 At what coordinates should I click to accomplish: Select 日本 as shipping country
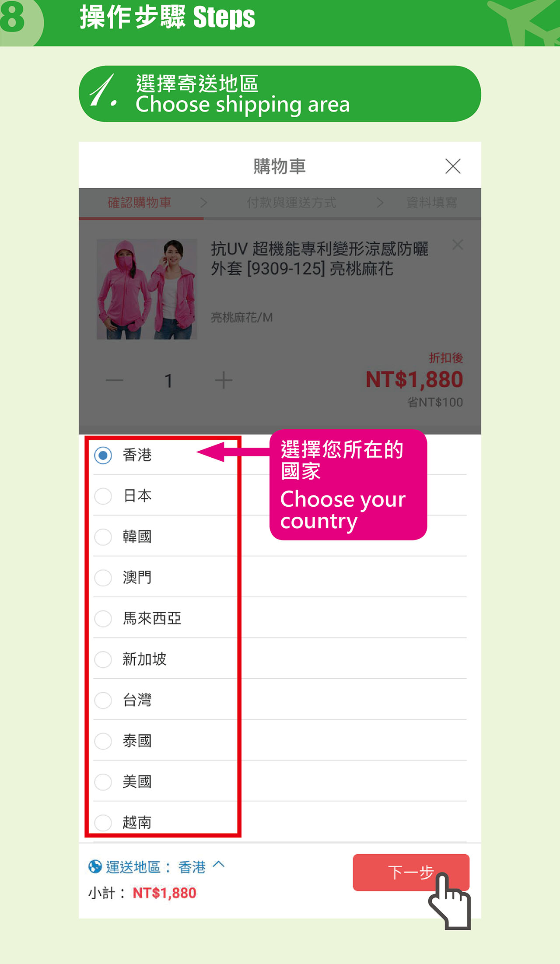(103, 496)
